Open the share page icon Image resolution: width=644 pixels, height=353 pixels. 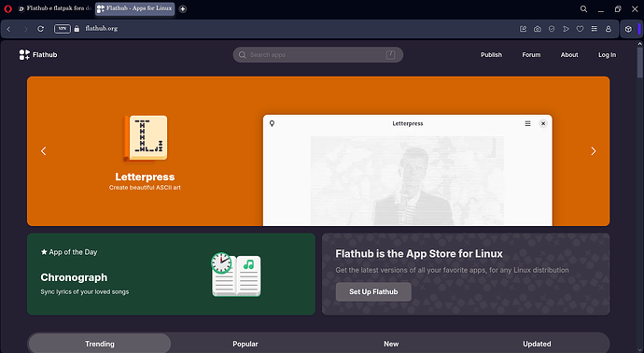(523, 29)
